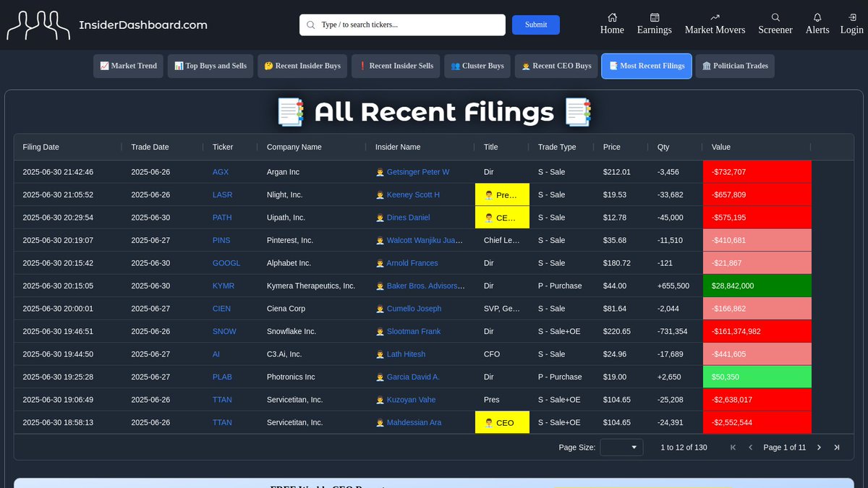This screenshot has width=868, height=488.
Task: Open insider Kuzoyan Vahe
Action: (x=412, y=400)
